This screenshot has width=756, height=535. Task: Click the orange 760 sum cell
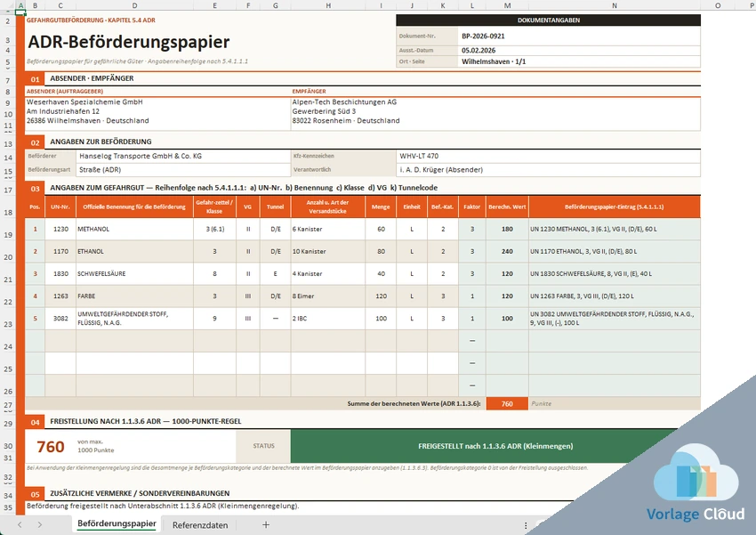tap(507, 404)
